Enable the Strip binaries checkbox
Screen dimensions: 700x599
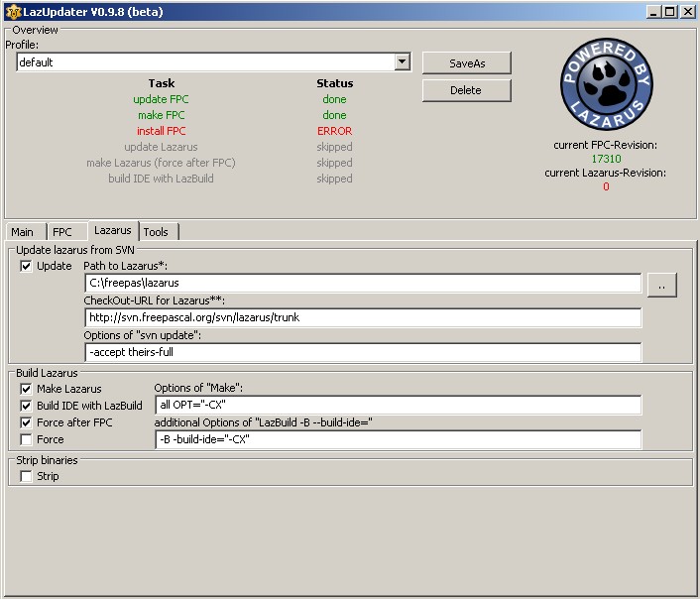tap(26, 476)
